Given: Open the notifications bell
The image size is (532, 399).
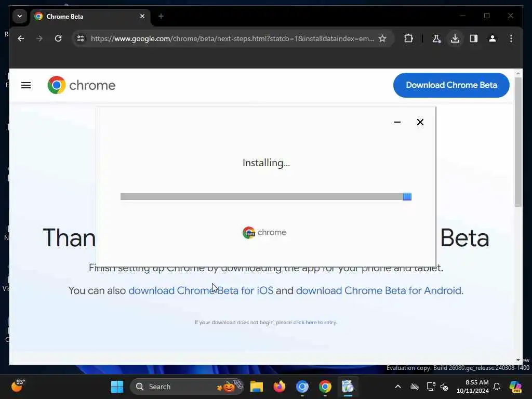Looking at the screenshot, I should tap(497, 387).
